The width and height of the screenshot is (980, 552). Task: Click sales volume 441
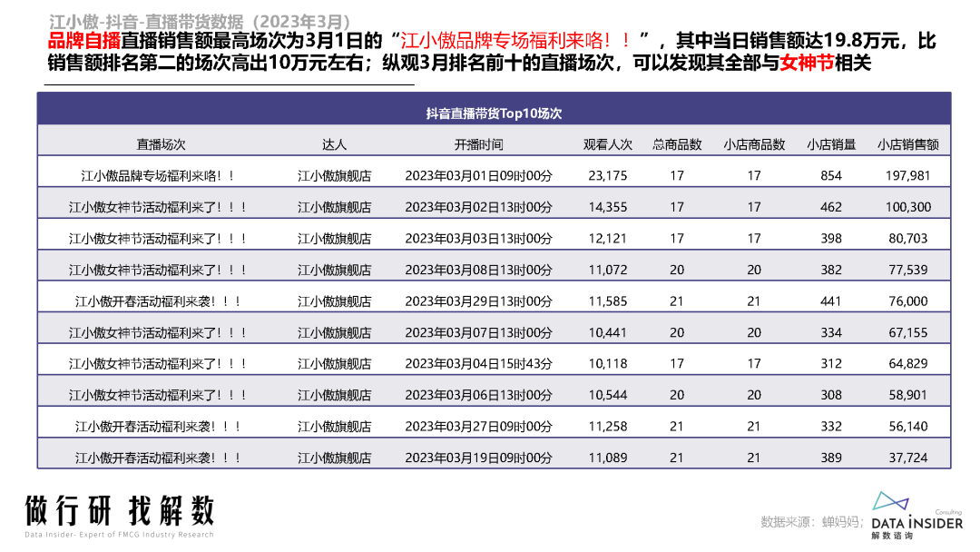click(x=831, y=301)
